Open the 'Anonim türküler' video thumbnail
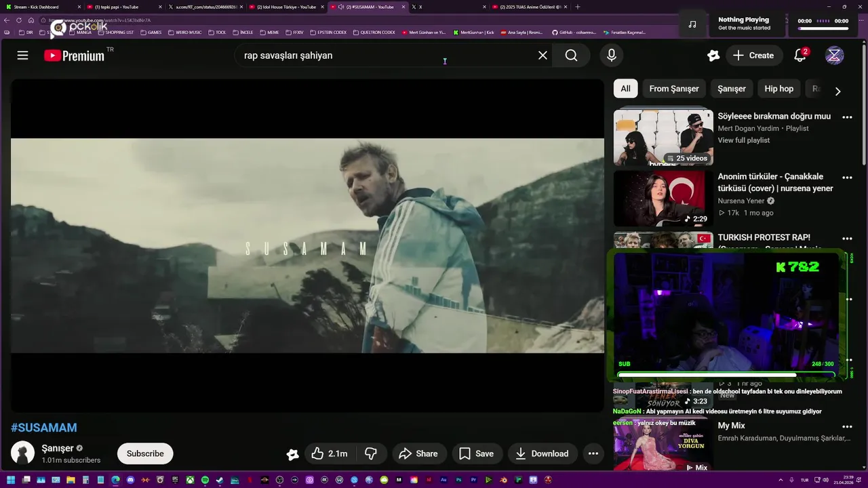 (663, 198)
